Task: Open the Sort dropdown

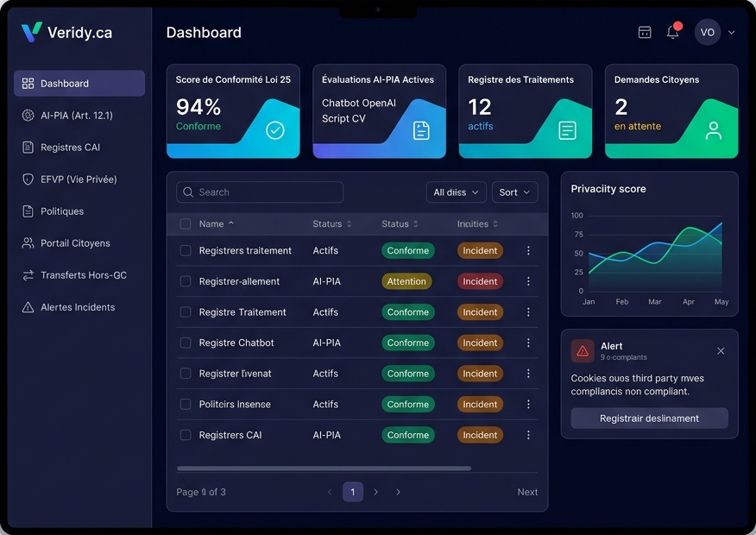Action: click(x=515, y=192)
